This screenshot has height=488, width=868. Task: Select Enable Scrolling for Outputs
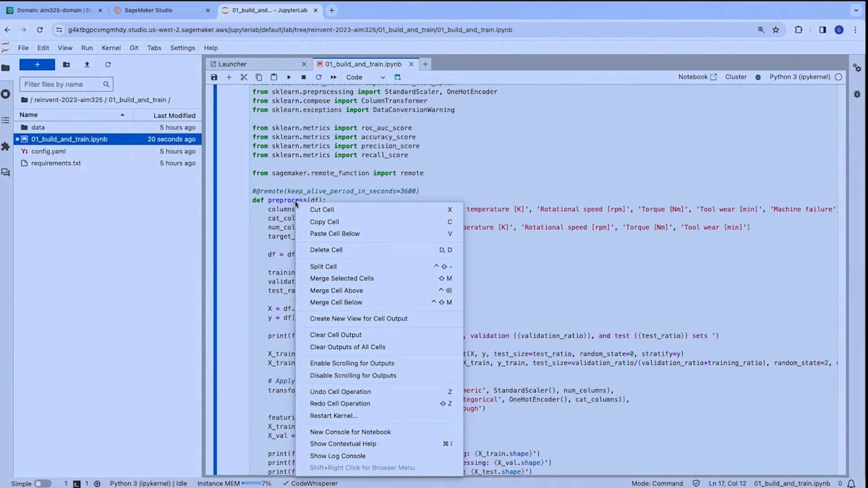pyautogui.click(x=380, y=364)
